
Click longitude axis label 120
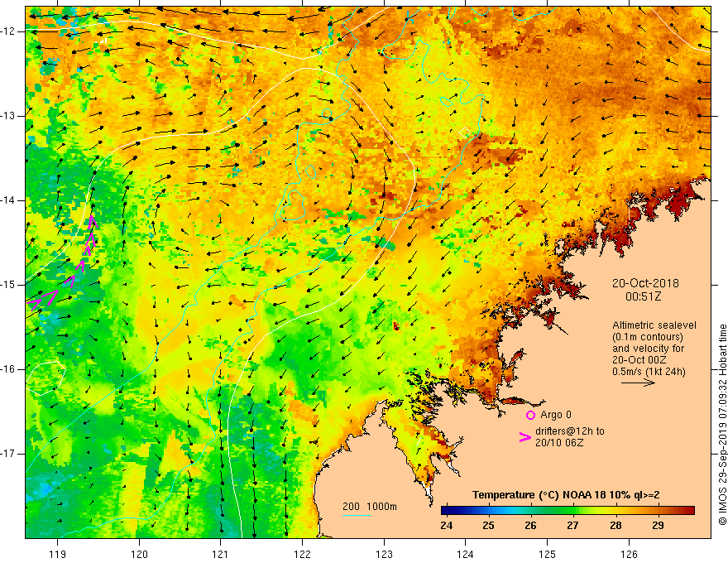(x=139, y=554)
